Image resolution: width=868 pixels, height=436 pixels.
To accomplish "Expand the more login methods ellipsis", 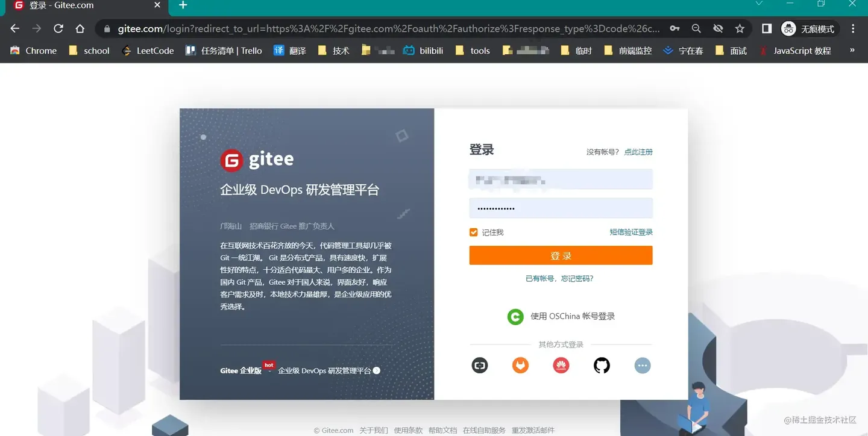I will coord(642,366).
